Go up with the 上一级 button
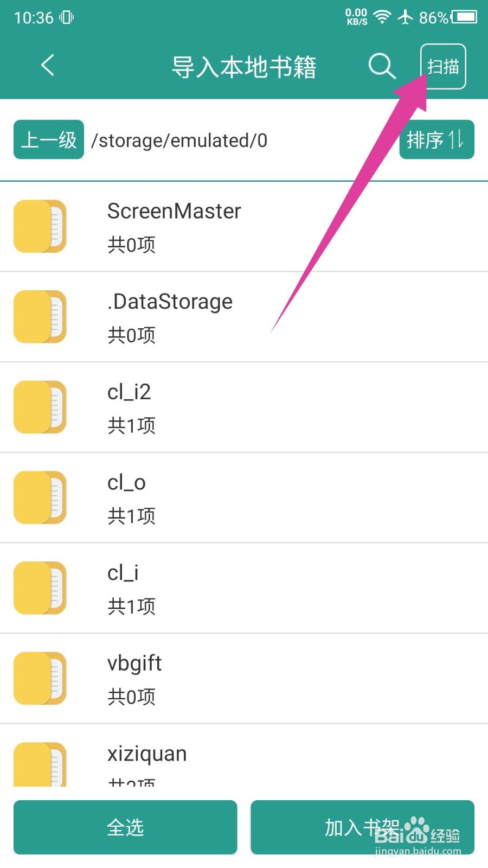 pos(49,140)
